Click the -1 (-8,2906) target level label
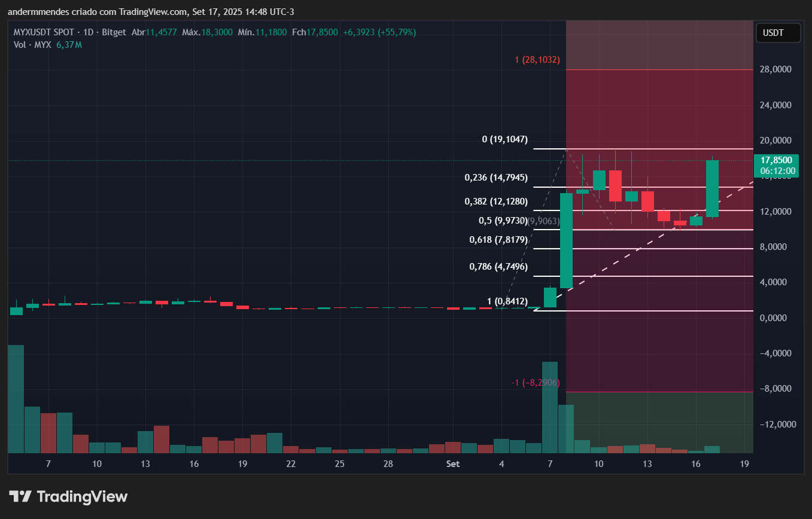The height and width of the screenshot is (519, 812). (x=536, y=383)
